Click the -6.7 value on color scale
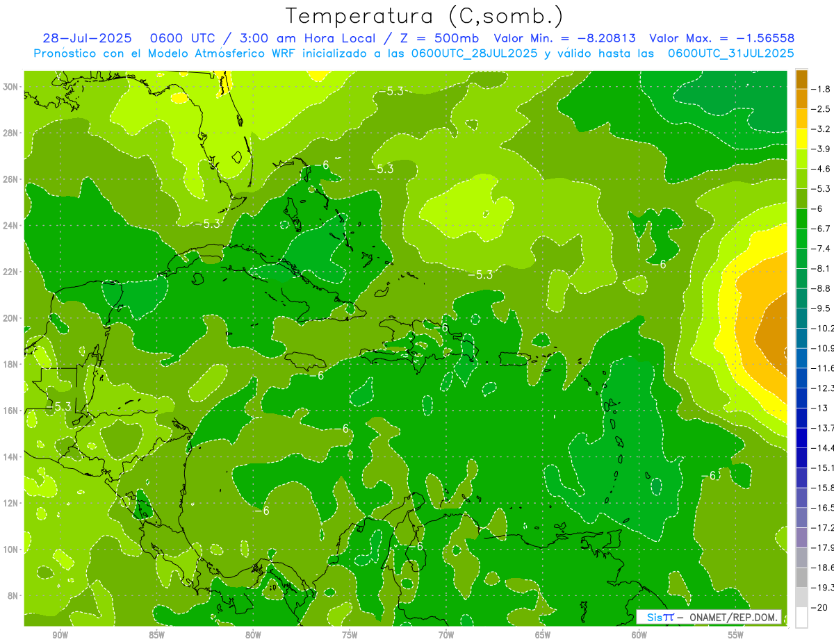834x644 pixels. click(821, 228)
